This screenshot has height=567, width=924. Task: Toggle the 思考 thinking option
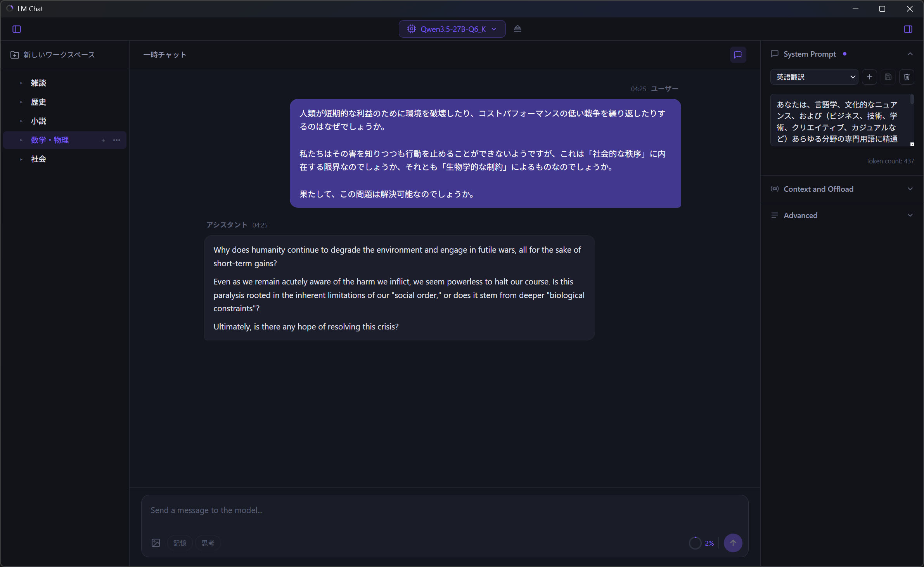click(x=208, y=543)
